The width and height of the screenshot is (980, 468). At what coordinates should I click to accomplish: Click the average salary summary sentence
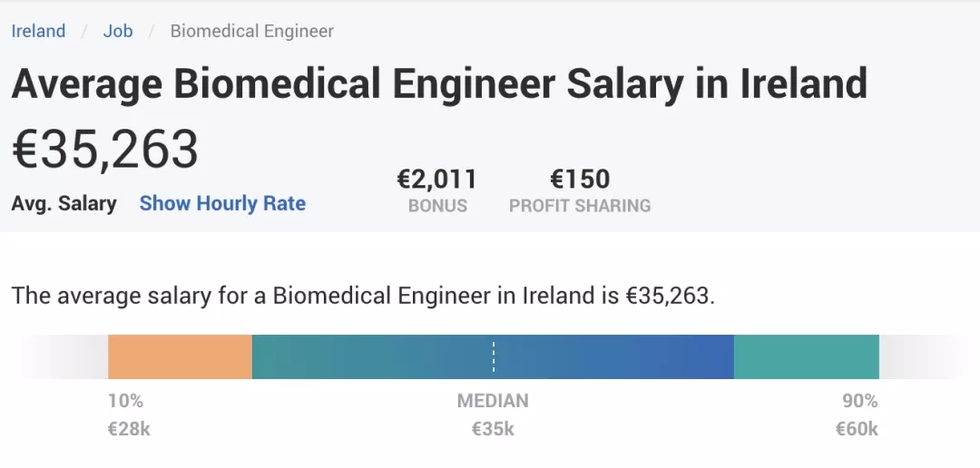pyautogui.click(x=363, y=296)
